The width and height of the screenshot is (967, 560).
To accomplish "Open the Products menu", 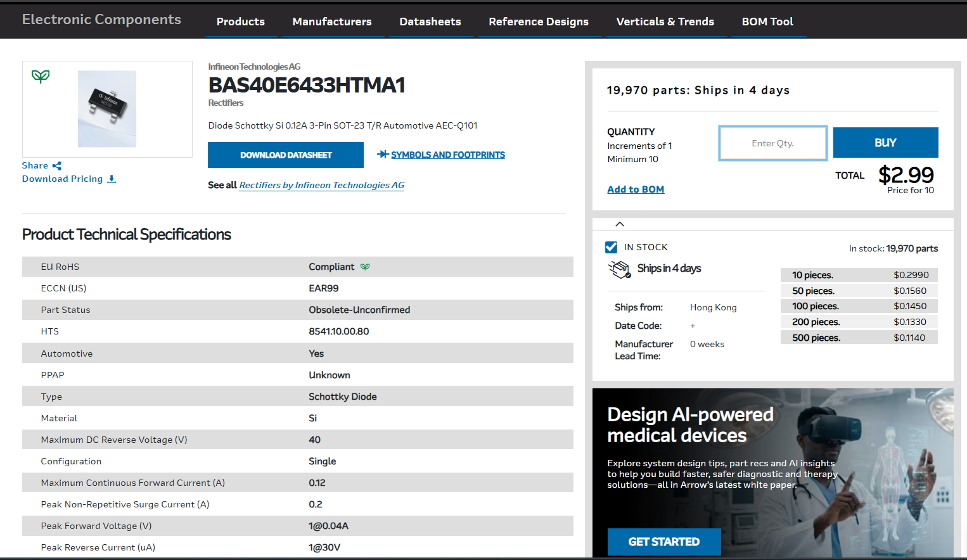I will click(x=241, y=22).
